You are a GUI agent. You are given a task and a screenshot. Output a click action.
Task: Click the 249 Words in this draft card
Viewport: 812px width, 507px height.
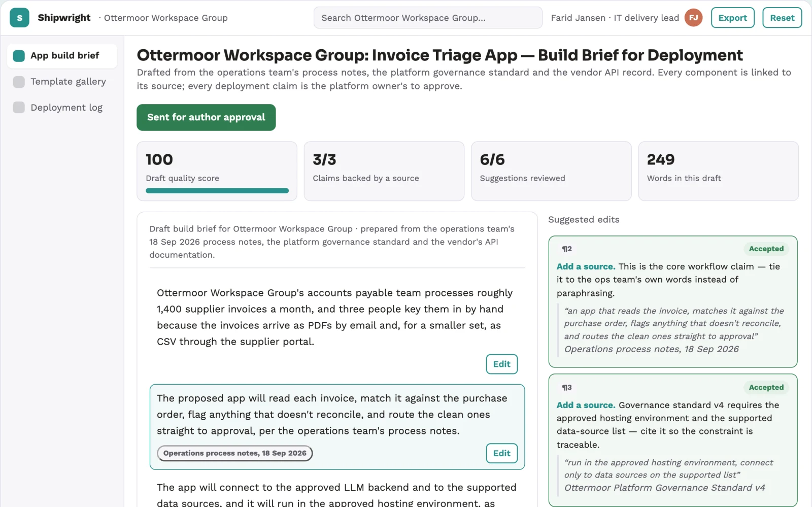(719, 171)
